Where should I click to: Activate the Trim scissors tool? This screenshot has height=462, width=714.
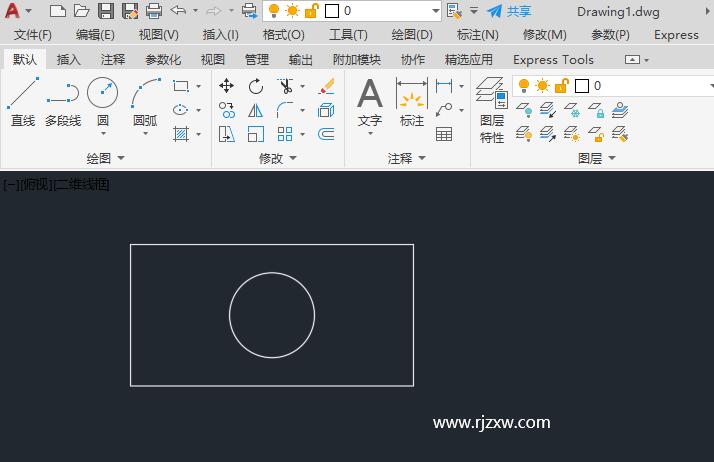(285, 86)
